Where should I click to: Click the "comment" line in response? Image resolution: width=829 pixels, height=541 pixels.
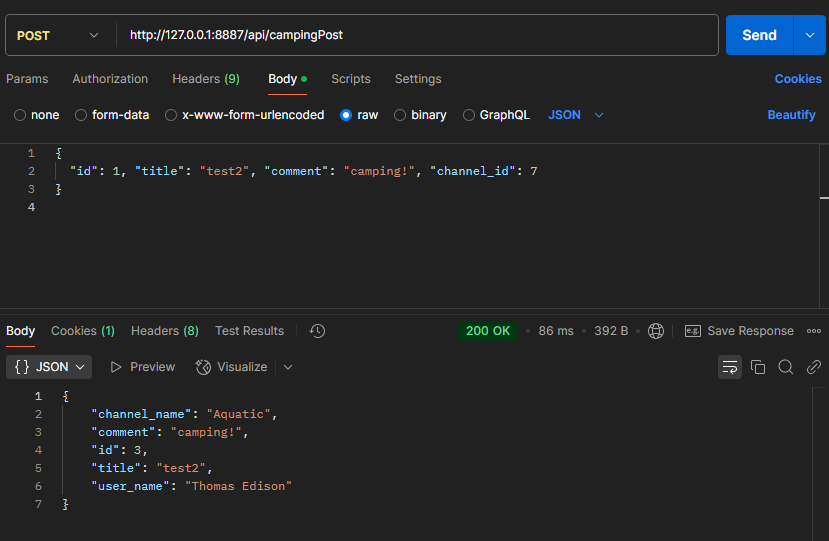(170, 432)
